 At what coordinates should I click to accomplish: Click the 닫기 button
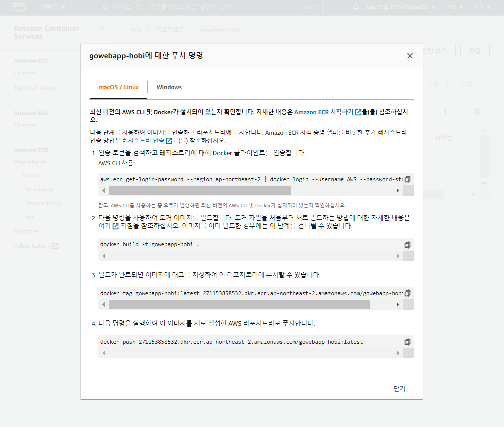(x=399, y=389)
